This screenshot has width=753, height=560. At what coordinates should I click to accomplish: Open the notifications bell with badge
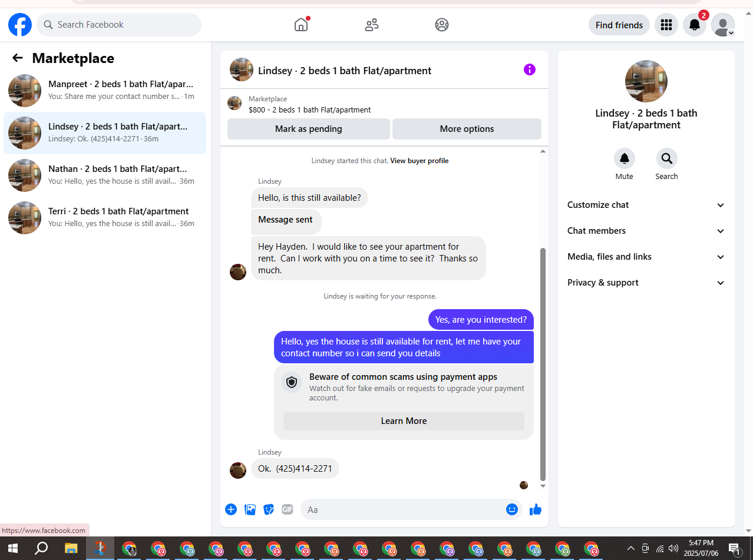[x=695, y=25]
